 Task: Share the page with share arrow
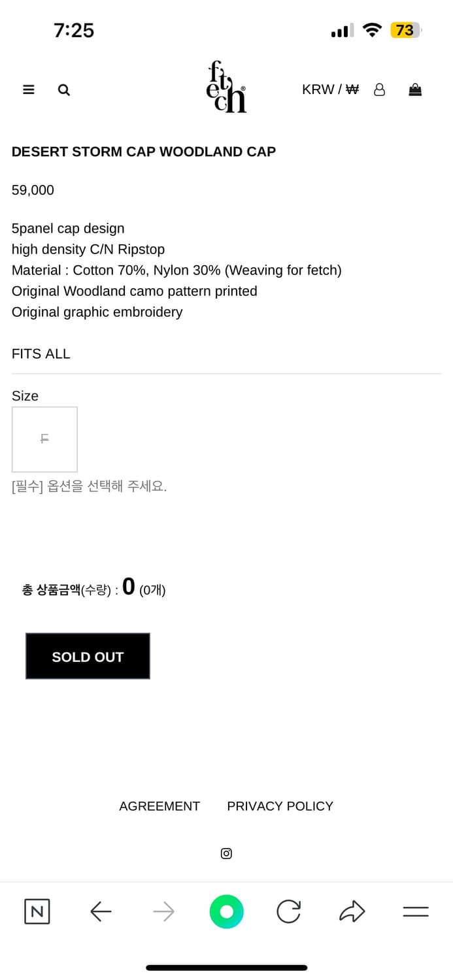pyautogui.click(x=352, y=911)
